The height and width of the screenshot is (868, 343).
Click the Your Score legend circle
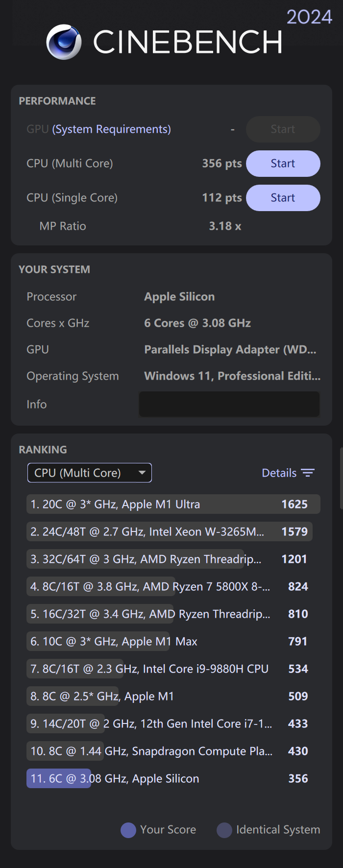[x=128, y=830]
